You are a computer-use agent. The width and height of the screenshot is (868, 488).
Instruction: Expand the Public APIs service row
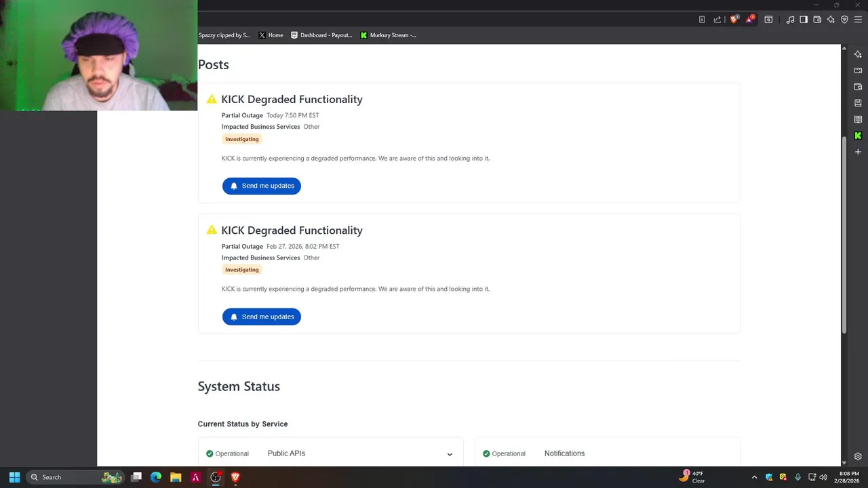click(330, 453)
